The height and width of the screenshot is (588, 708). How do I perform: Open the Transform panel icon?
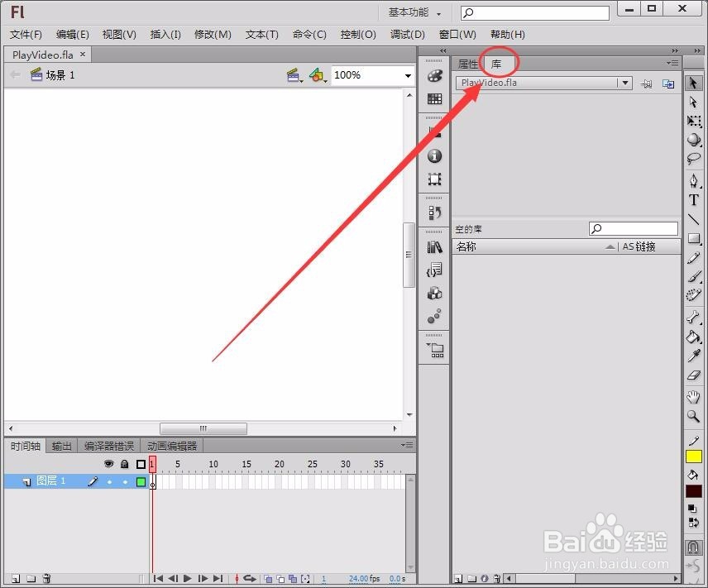click(x=434, y=179)
